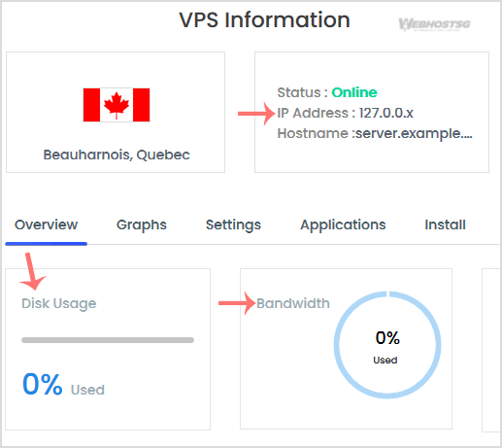Open the Install tab
502x448 pixels.
coord(445,224)
